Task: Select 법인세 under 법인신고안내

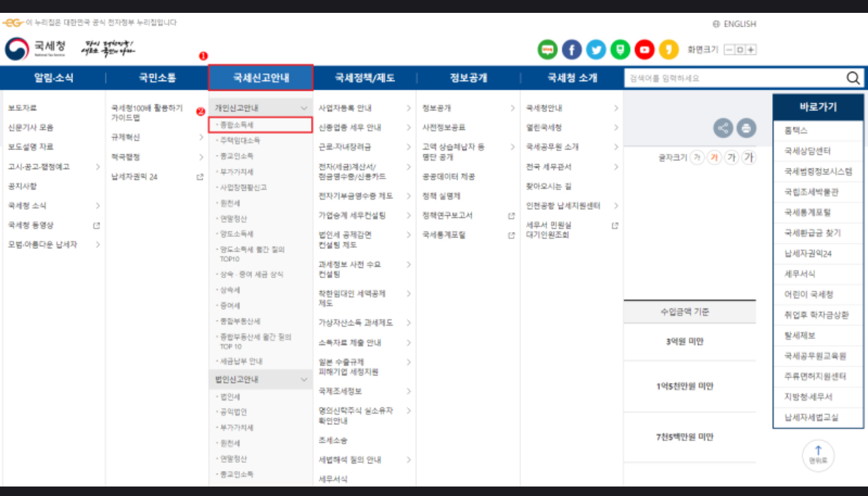Action: pyautogui.click(x=230, y=397)
